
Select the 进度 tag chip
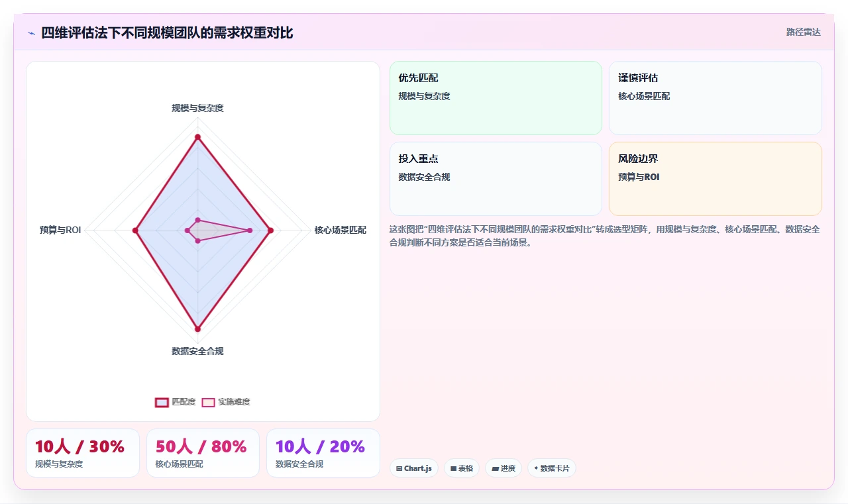pos(503,468)
